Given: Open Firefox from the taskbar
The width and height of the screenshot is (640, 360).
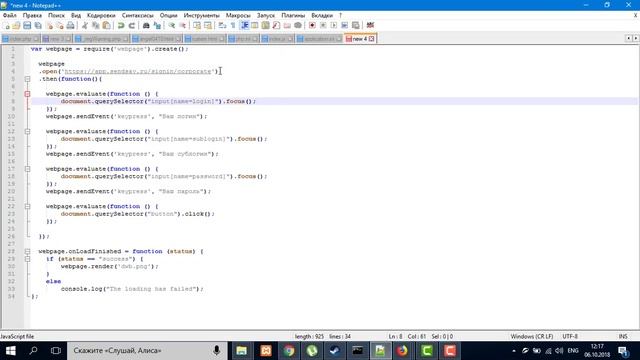Looking at the screenshot, I should [x=402, y=351].
